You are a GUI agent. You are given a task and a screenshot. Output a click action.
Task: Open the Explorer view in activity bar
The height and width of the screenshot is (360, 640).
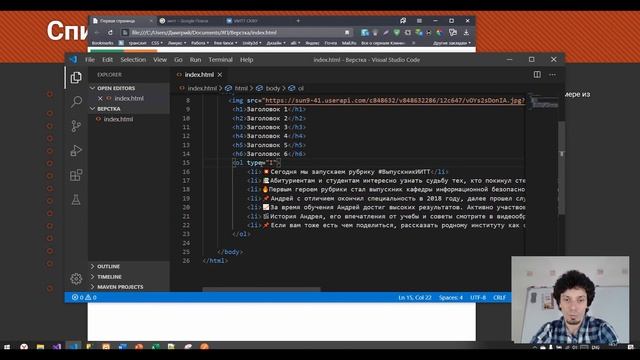point(76,78)
